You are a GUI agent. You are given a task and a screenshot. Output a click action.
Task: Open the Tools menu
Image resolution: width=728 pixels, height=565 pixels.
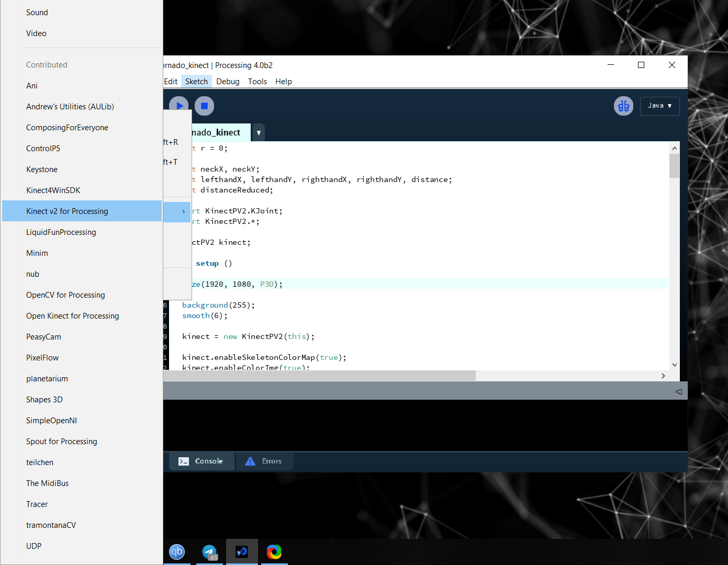point(257,82)
